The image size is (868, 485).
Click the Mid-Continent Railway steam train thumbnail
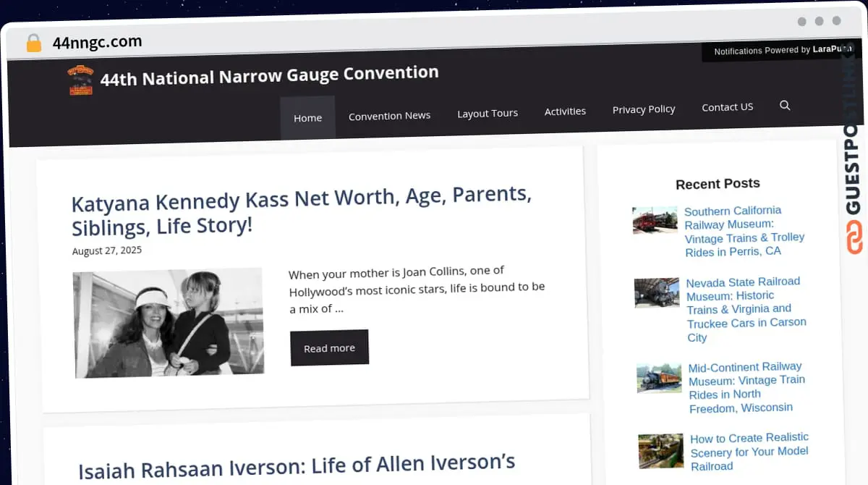659,378
